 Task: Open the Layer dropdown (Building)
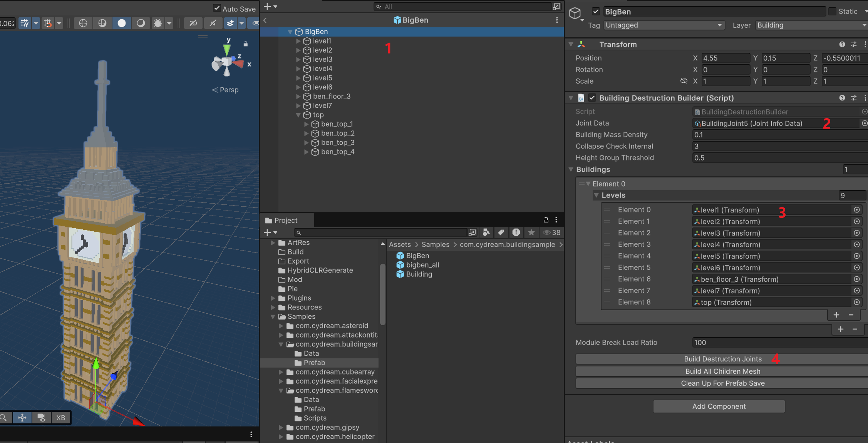tap(811, 25)
